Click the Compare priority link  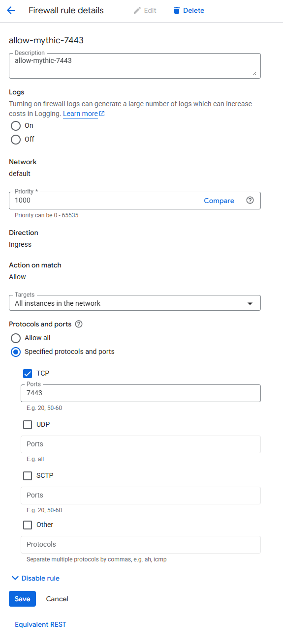[219, 201]
